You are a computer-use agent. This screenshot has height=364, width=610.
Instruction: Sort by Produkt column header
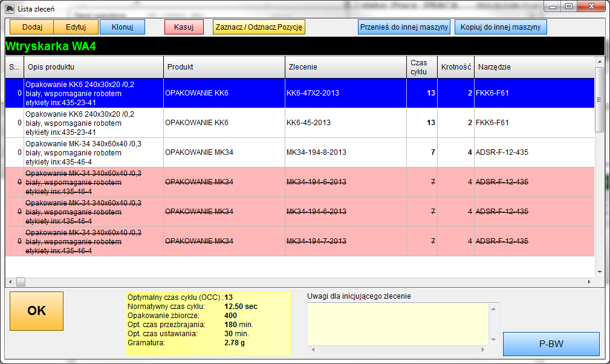[x=224, y=67]
